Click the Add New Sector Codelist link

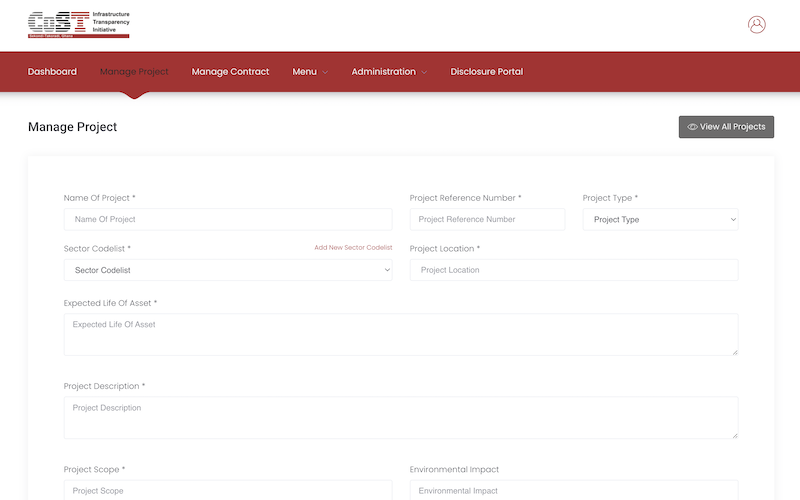[x=353, y=248]
